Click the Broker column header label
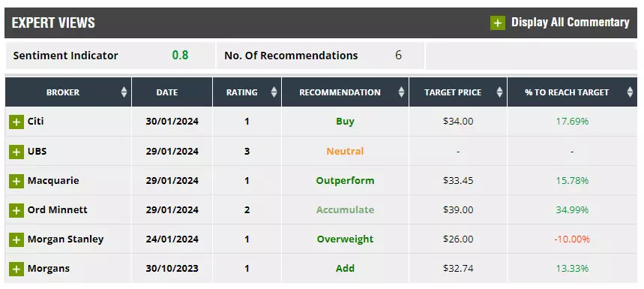This screenshot has height=289, width=644. pyautogui.click(x=63, y=92)
